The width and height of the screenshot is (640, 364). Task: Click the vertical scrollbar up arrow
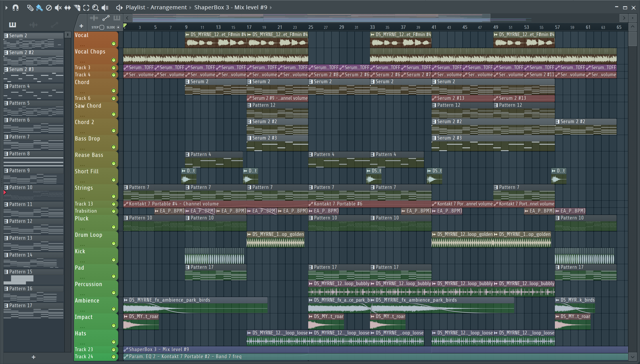pos(632,27)
